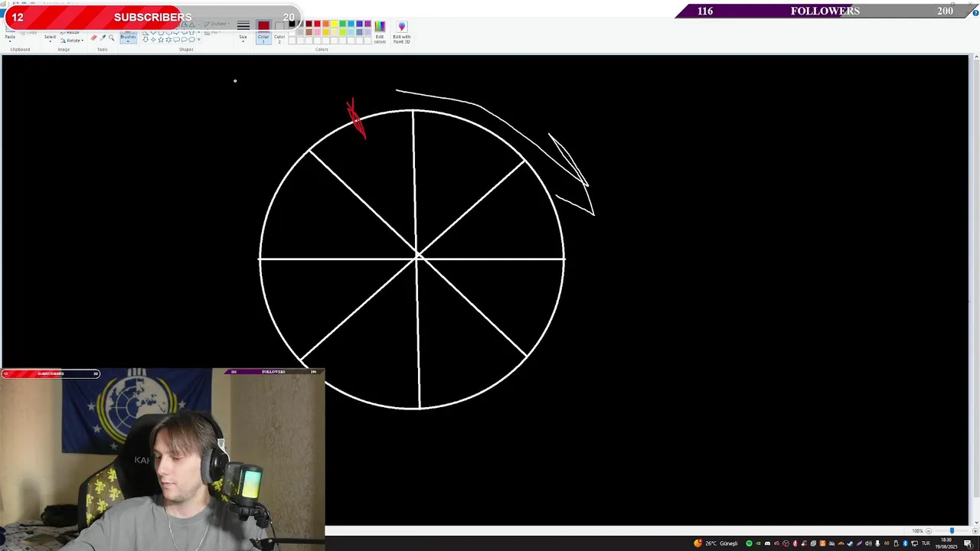Image resolution: width=980 pixels, height=551 pixels.
Task: Choose the green palette swatch
Action: pos(342,24)
